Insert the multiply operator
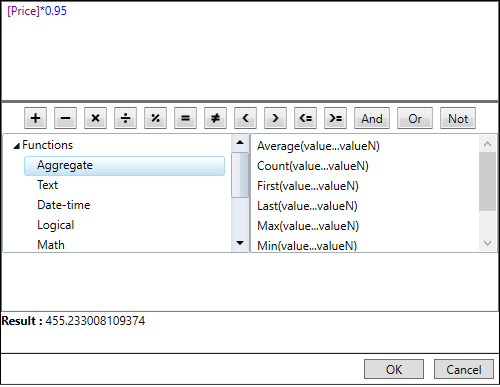This screenshot has height=387, width=500. pos(95,118)
